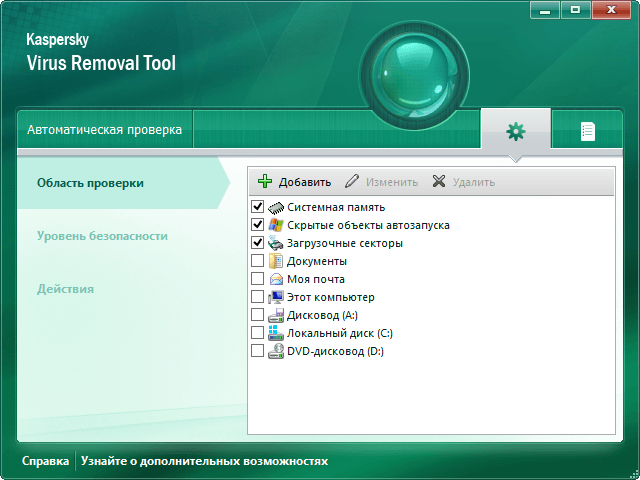Click the memory chip icon of Системная память
Viewport: 640px width, 480px height.
276,207
